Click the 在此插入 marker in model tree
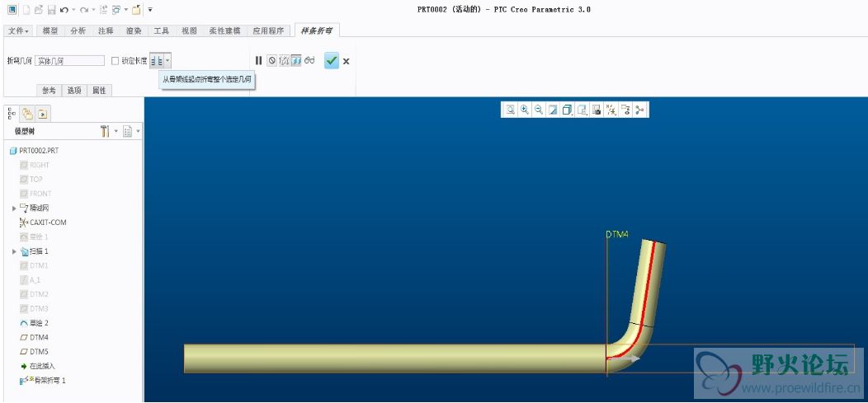The image size is (868, 403). point(38,366)
